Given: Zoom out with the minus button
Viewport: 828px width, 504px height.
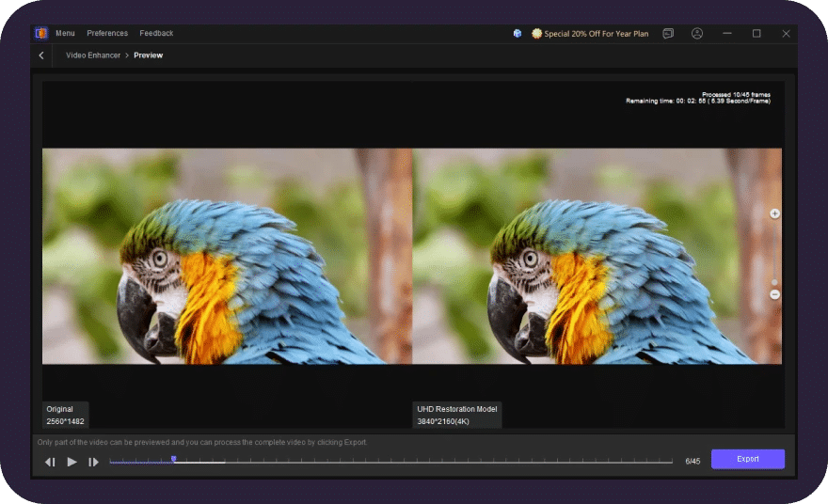Looking at the screenshot, I should pyautogui.click(x=774, y=294).
